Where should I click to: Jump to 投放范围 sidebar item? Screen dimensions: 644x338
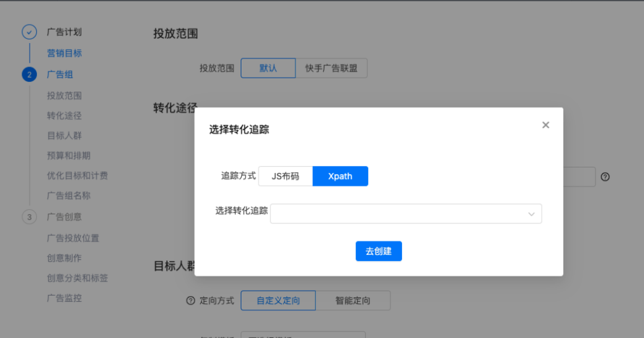(64, 95)
